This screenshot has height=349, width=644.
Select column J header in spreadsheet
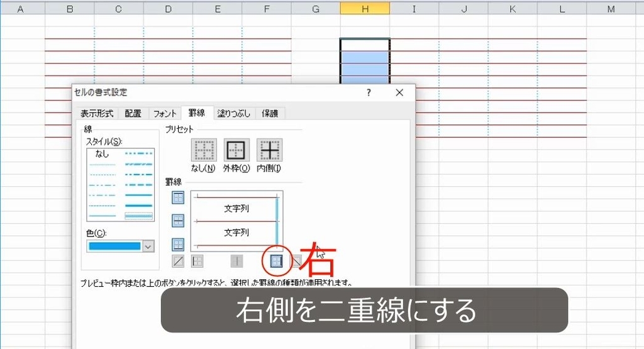[x=464, y=8]
